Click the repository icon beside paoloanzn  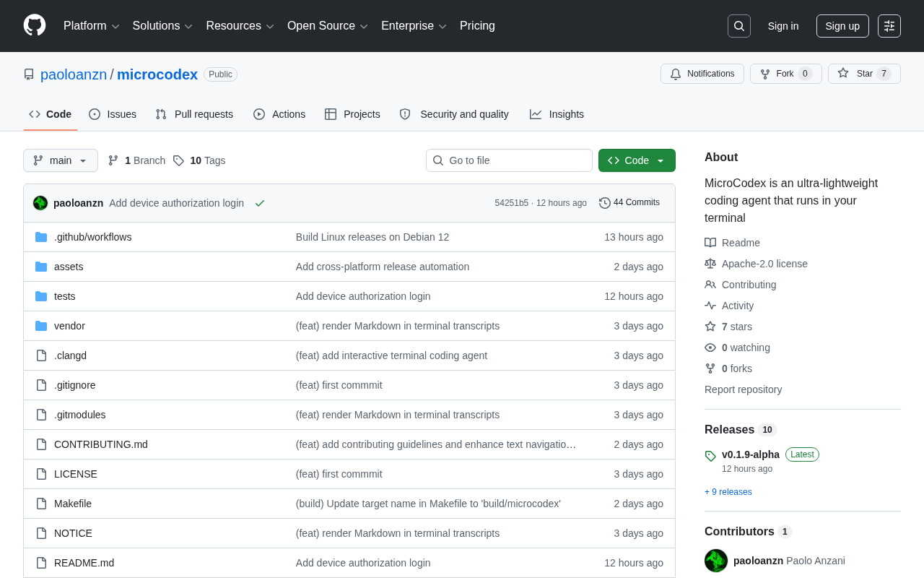29,74
